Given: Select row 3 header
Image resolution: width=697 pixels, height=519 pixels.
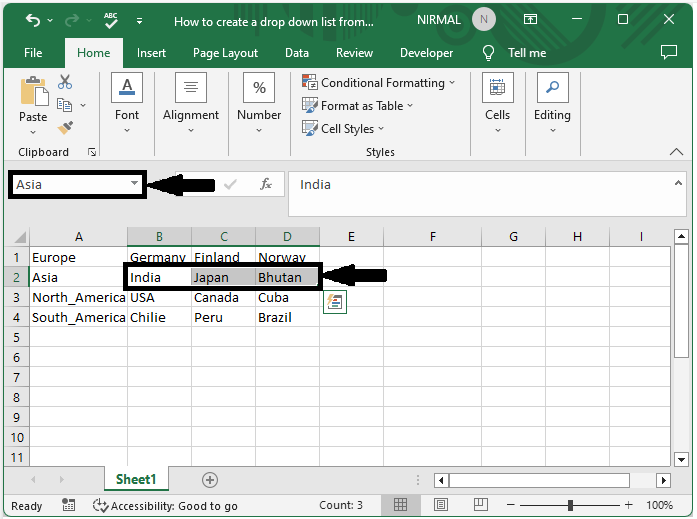Looking at the screenshot, I should (x=16, y=297).
